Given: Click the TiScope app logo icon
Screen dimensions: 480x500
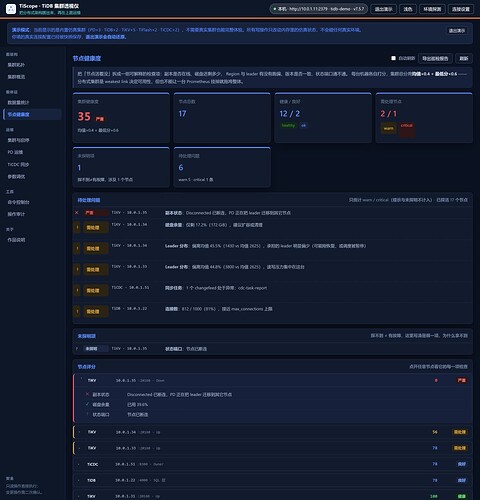Looking at the screenshot, I should 11,9.
